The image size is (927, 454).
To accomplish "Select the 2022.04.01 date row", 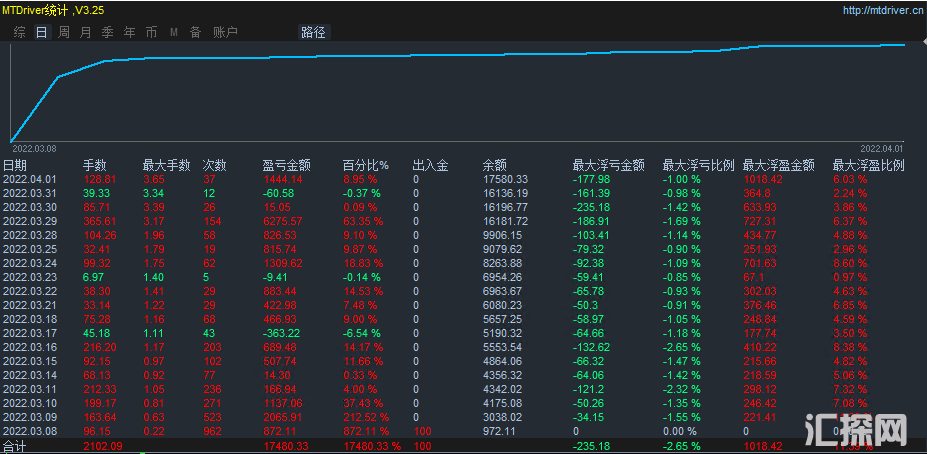I will (x=30, y=179).
